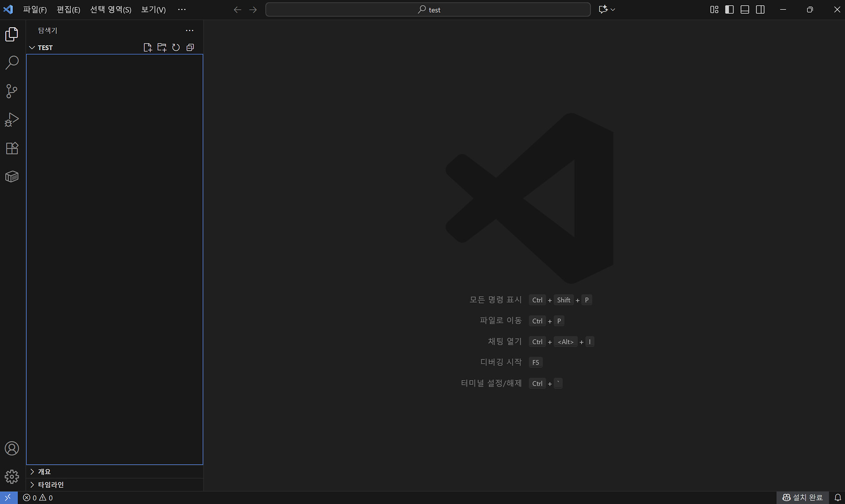Screen dimensions: 845x504
Task: Click the New File icon in explorer
Action: coord(147,47)
